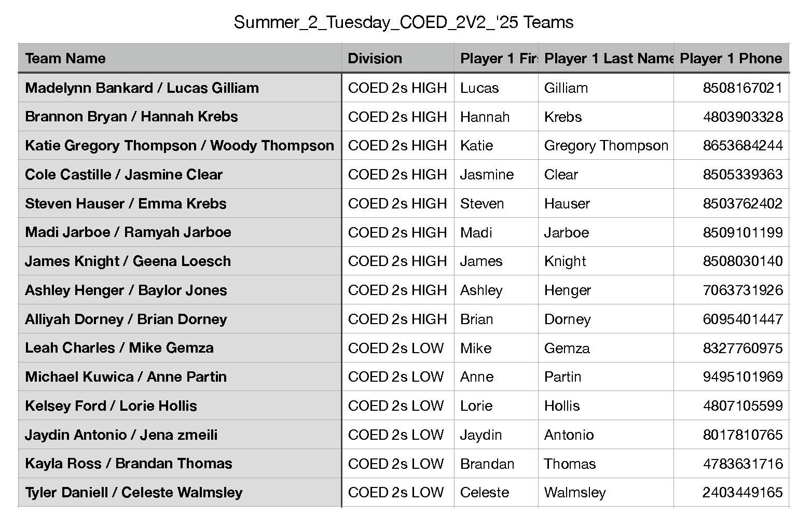Select the Madi first name cell
The image size is (812, 530).
[x=496, y=232]
